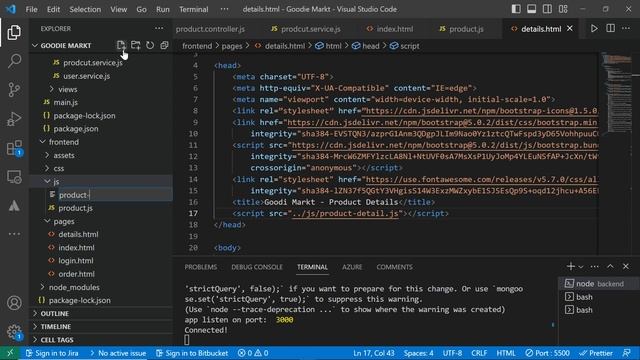The width and height of the screenshot is (640, 360).
Task: Split the editor to the right
Action: pyautogui.click(x=610, y=29)
